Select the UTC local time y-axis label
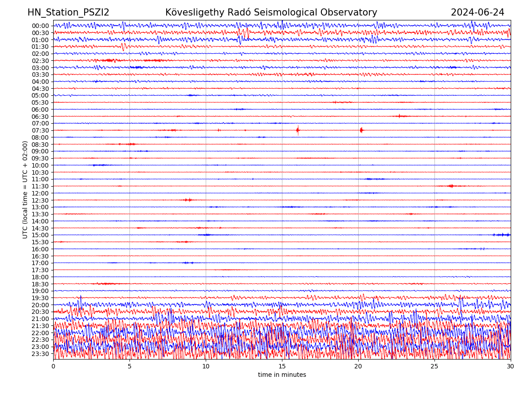 25,189
